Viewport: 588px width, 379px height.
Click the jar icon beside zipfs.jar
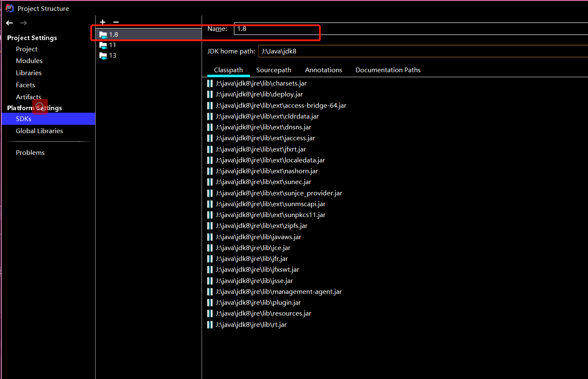point(210,226)
